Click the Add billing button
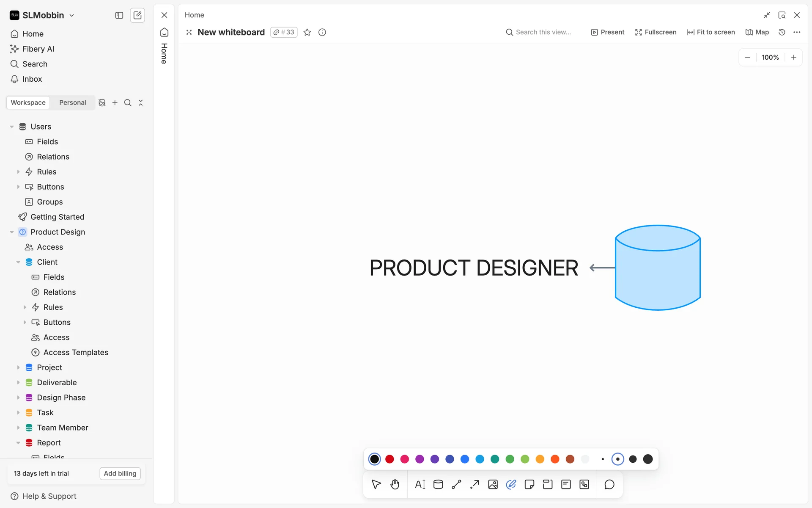Screen dimensions: 812x508 120,473
